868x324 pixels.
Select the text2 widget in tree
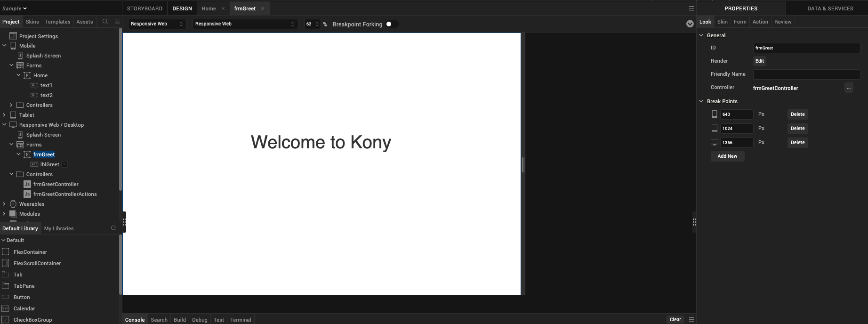(46, 95)
